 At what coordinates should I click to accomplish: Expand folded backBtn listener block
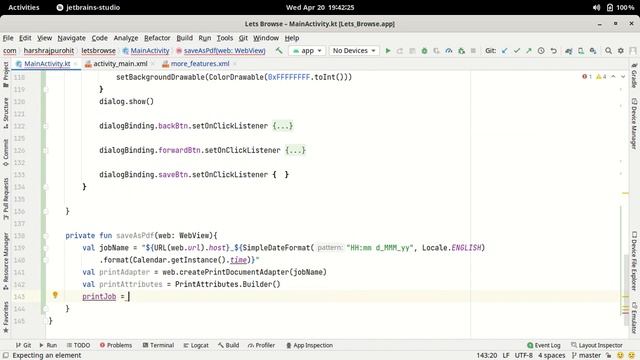(x=282, y=126)
